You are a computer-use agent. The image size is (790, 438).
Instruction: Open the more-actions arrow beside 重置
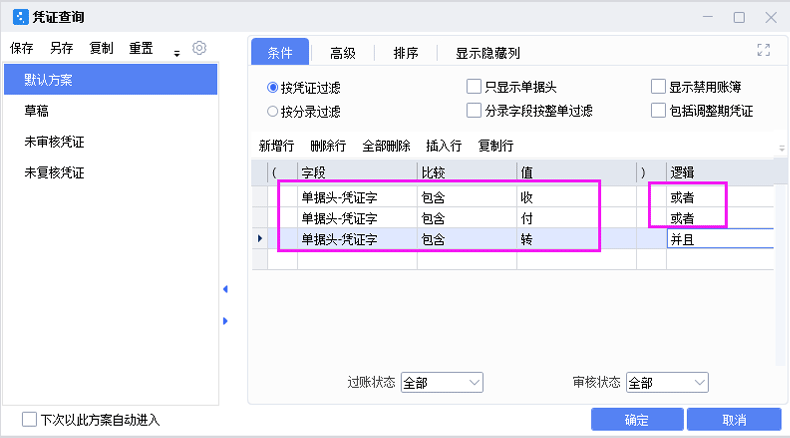(177, 53)
